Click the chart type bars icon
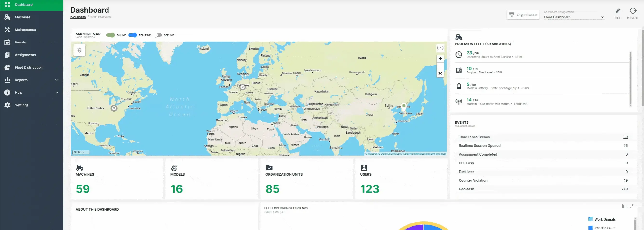Image resolution: width=644 pixels, height=230 pixels. [624, 207]
